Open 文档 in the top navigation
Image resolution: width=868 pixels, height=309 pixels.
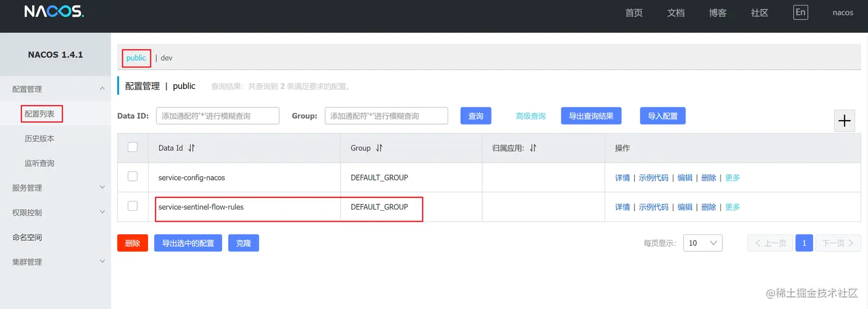[x=676, y=13]
